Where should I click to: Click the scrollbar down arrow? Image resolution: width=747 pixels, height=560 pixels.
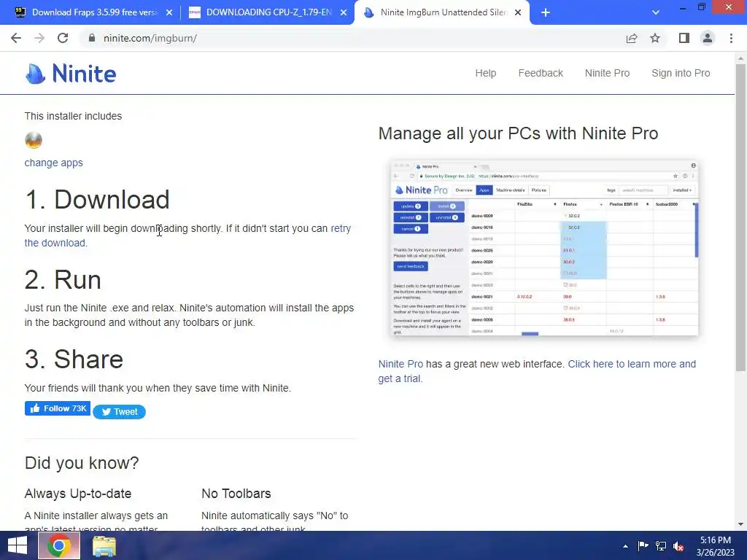pos(740,525)
